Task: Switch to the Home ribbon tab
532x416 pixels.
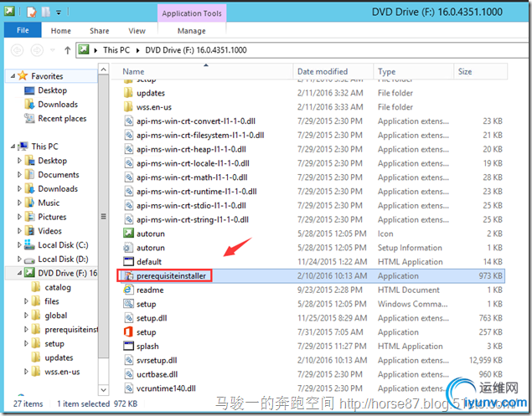Action: tap(60, 31)
